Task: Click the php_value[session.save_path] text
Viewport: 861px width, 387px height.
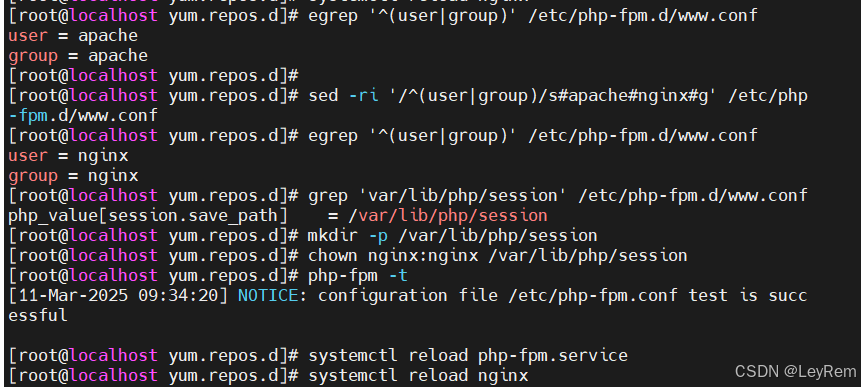Action: (x=148, y=216)
